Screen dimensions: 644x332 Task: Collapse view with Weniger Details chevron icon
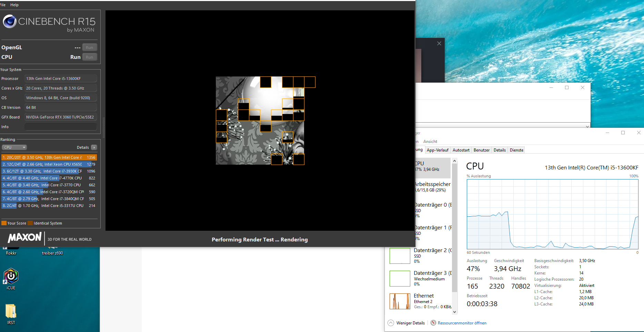[x=391, y=323]
